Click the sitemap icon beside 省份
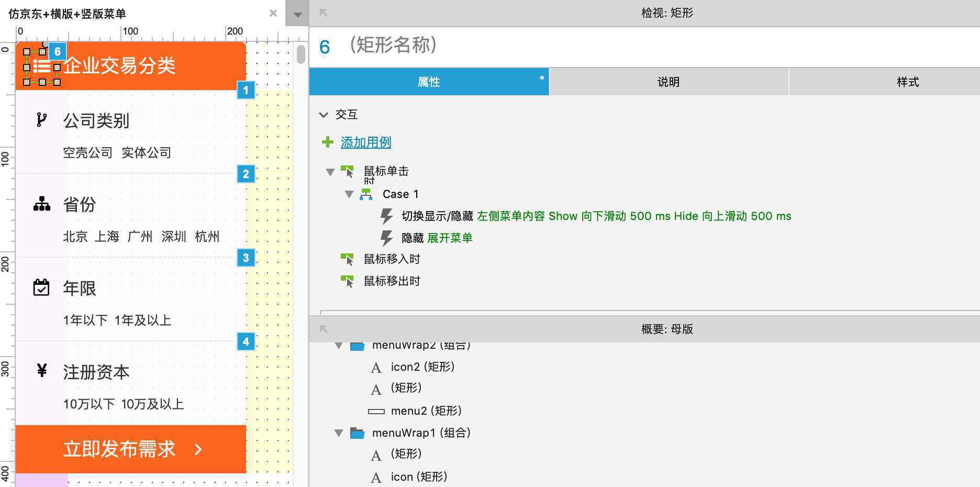Viewport: 980px width, 487px height. [42, 204]
